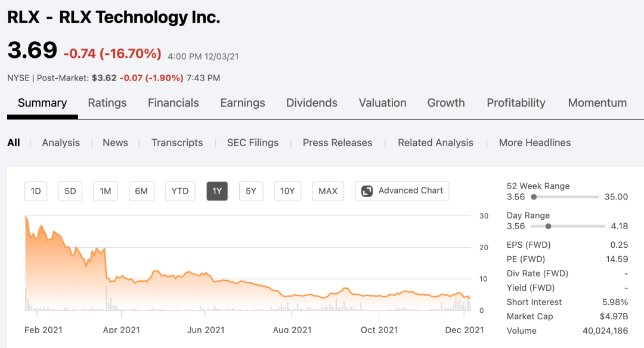
Task: Open the Ratings tab
Action: [107, 103]
